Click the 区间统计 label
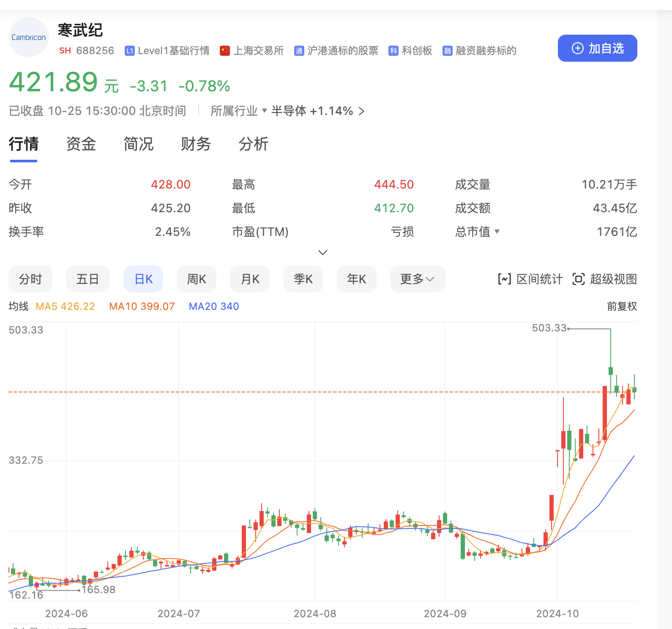 [x=540, y=279]
